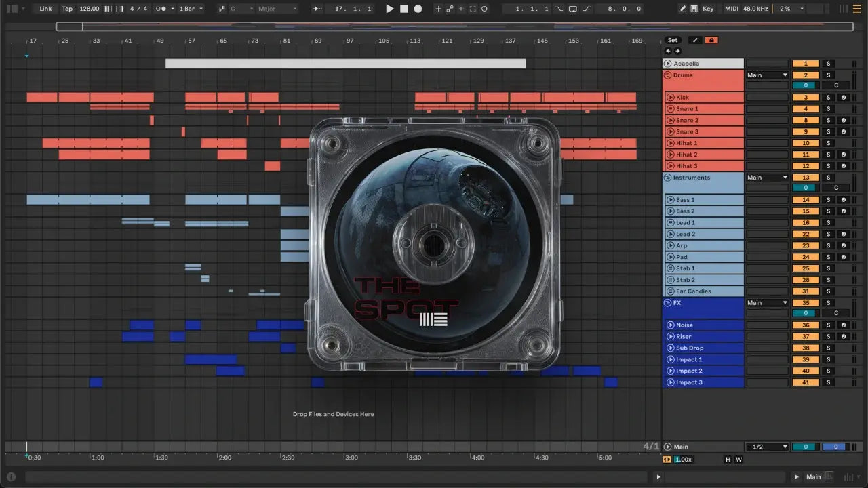Open the metronome settings dropdown arrow
868x488 pixels.
[172, 9]
